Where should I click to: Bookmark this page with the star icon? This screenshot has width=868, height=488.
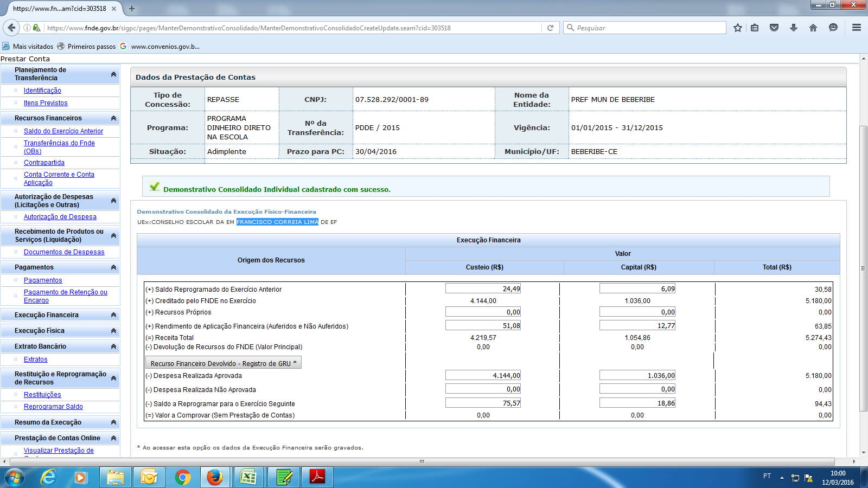pos(737,28)
